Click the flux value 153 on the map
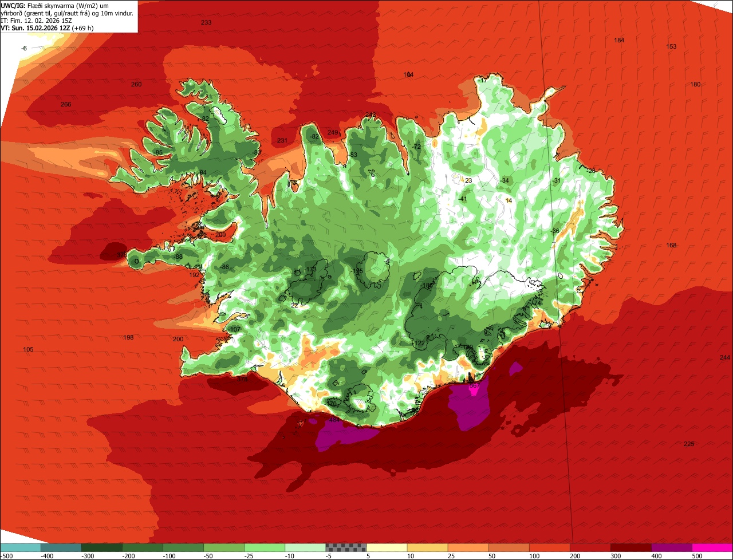 click(671, 47)
